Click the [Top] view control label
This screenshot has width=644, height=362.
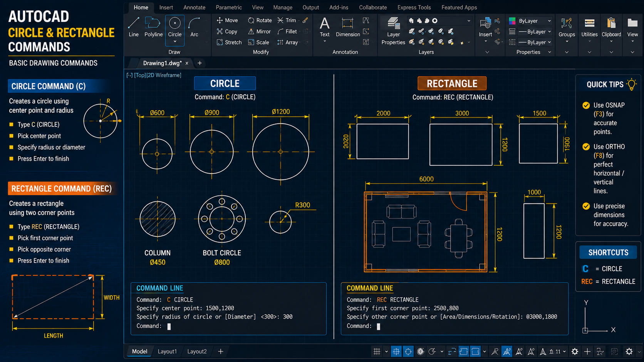tap(140, 75)
